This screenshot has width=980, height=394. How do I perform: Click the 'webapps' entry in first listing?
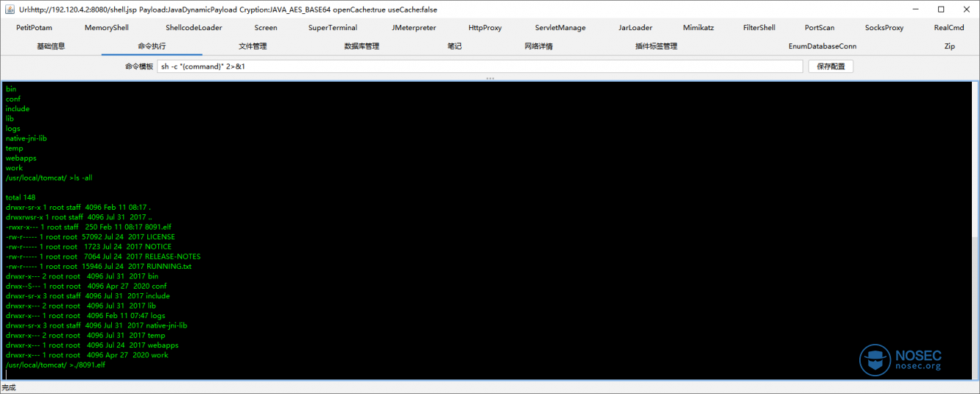click(21, 158)
